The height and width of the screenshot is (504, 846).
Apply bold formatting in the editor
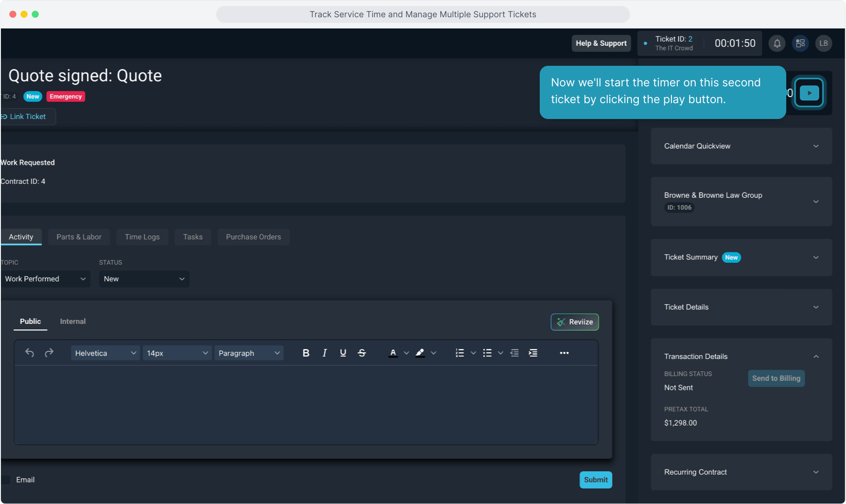coord(306,353)
